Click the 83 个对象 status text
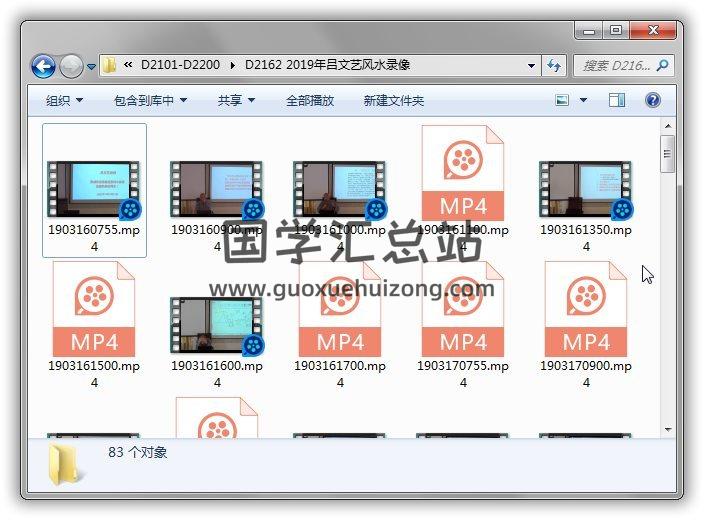The image size is (704, 520). [137, 452]
